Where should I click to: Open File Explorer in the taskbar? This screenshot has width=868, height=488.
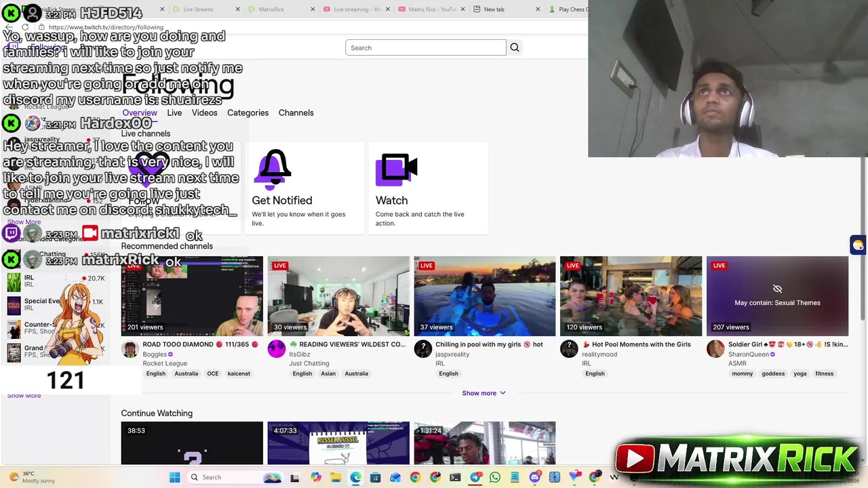tap(336, 477)
